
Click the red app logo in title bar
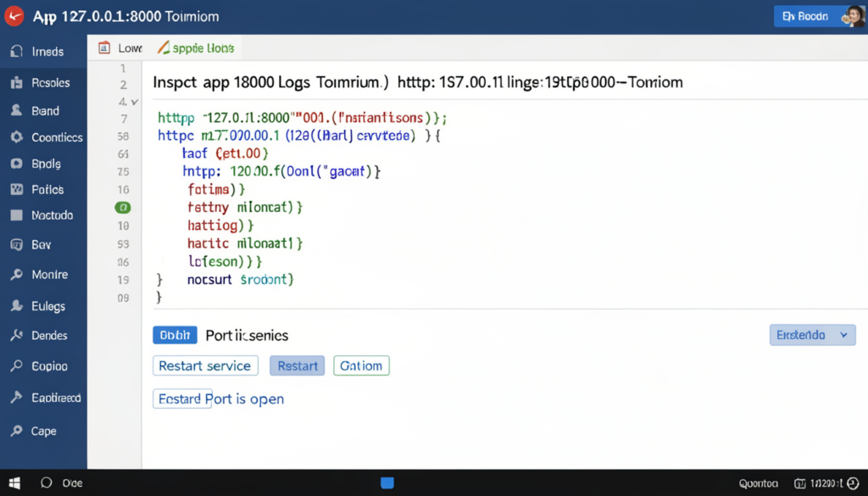click(15, 17)
